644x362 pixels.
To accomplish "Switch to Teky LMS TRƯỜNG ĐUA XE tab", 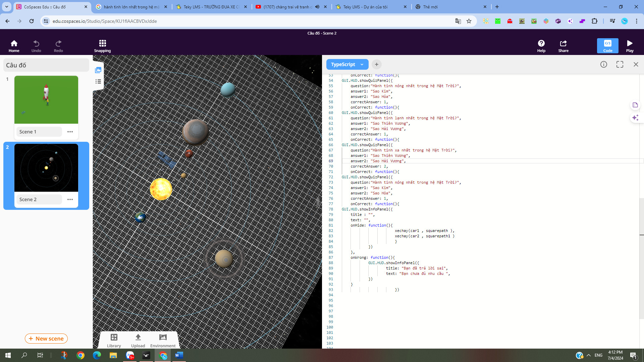I will (x=211, y=7).
